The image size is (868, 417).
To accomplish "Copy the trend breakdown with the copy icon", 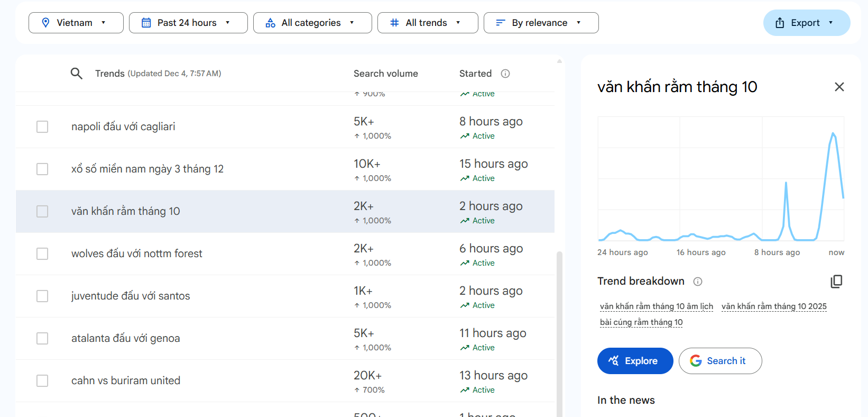I will [836, 282].
